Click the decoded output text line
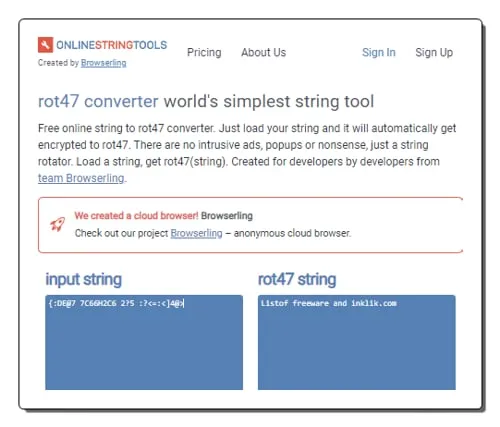The width and height of the screenshot is (500, 427). click(x=329, y=303)
